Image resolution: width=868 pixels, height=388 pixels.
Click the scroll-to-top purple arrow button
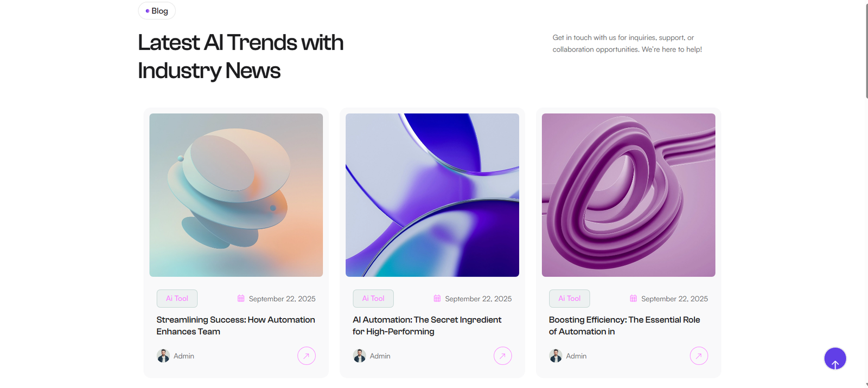tap(835, 359)
